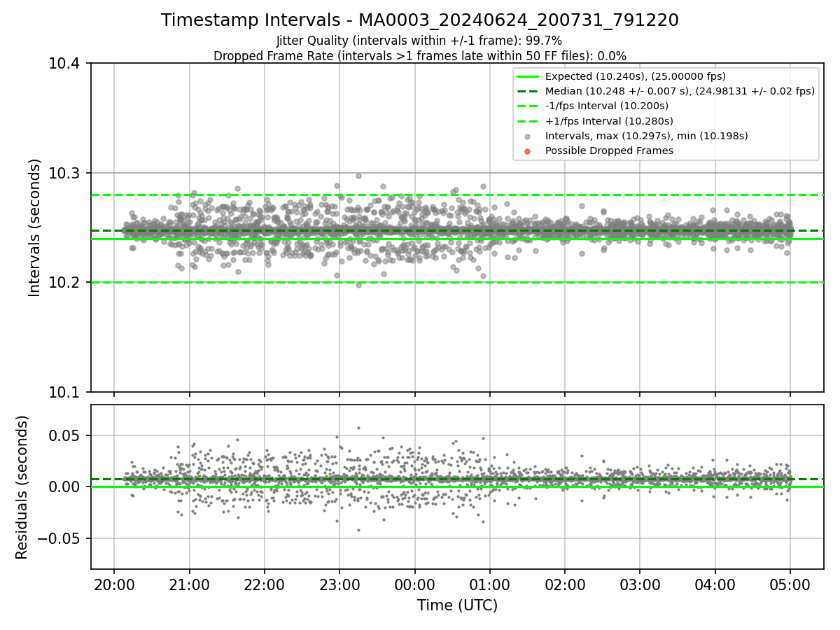Select legend entry 'Expected (10.240s), (25.00000 fps)'

pyautogui.click(x=636, y=76)
